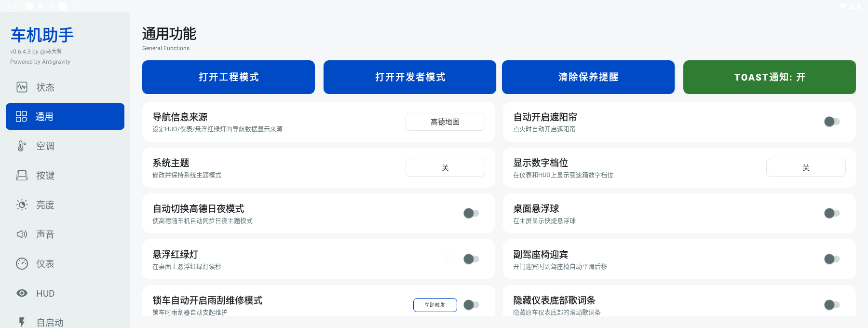Open the 按键 section
This screenshot has width=868, height=328.
tap(65, 176)
